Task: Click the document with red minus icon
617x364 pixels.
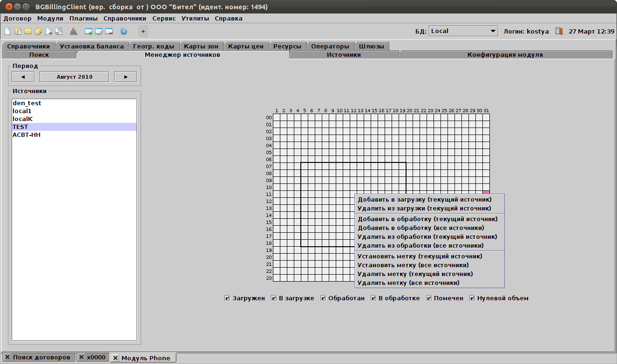Action: [48, 32]
